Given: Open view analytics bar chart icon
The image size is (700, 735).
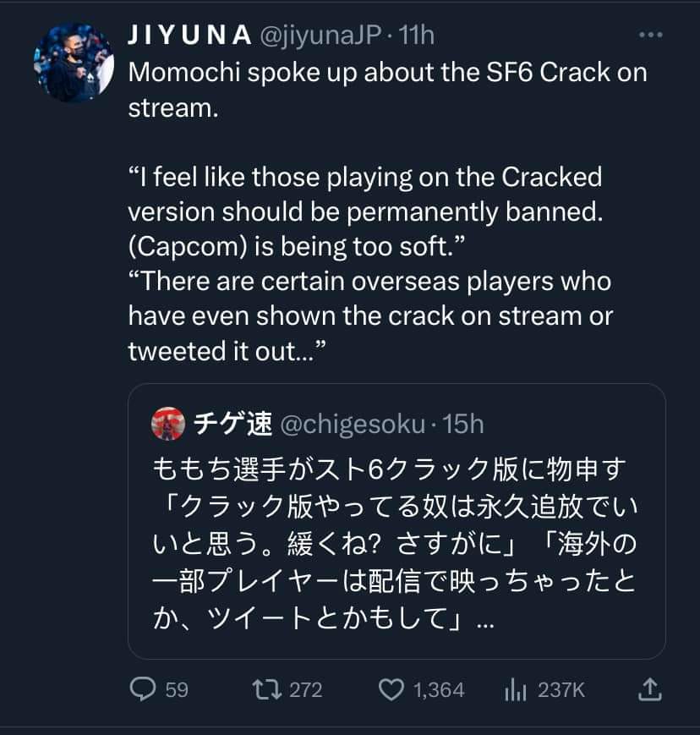Looking at the screenshot, I should 515,690.
